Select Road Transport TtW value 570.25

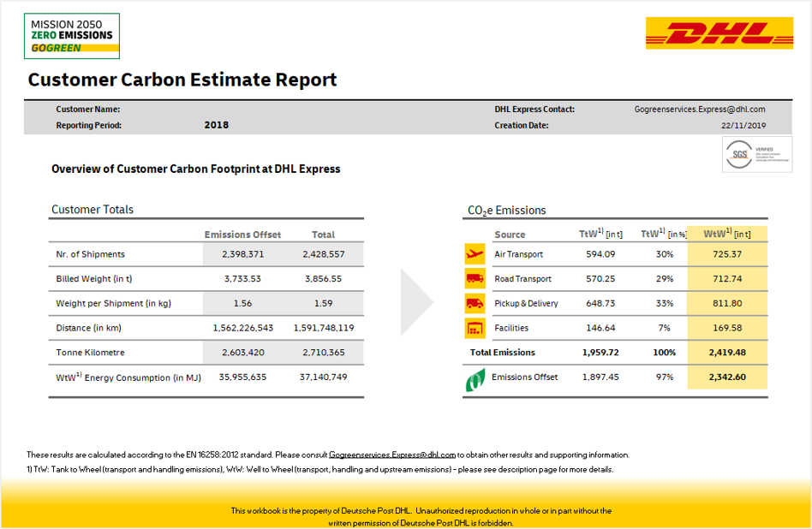click(600, 278)
